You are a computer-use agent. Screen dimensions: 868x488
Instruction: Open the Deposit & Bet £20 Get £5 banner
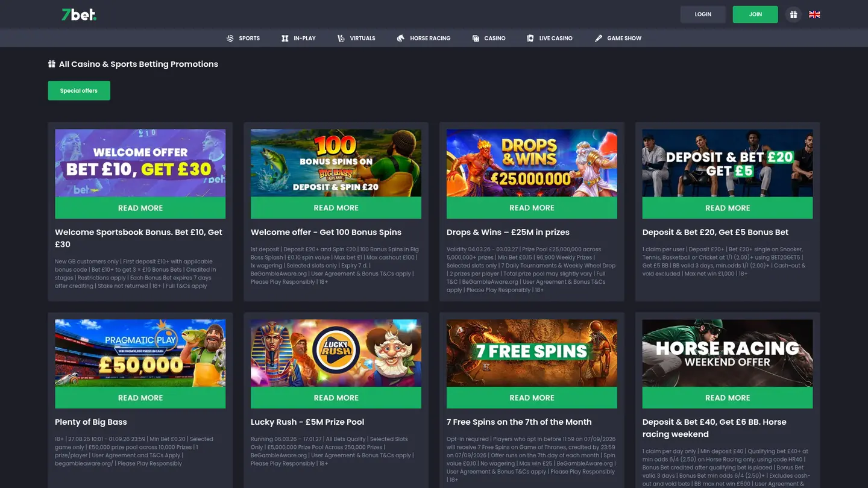tap(728, 163)
